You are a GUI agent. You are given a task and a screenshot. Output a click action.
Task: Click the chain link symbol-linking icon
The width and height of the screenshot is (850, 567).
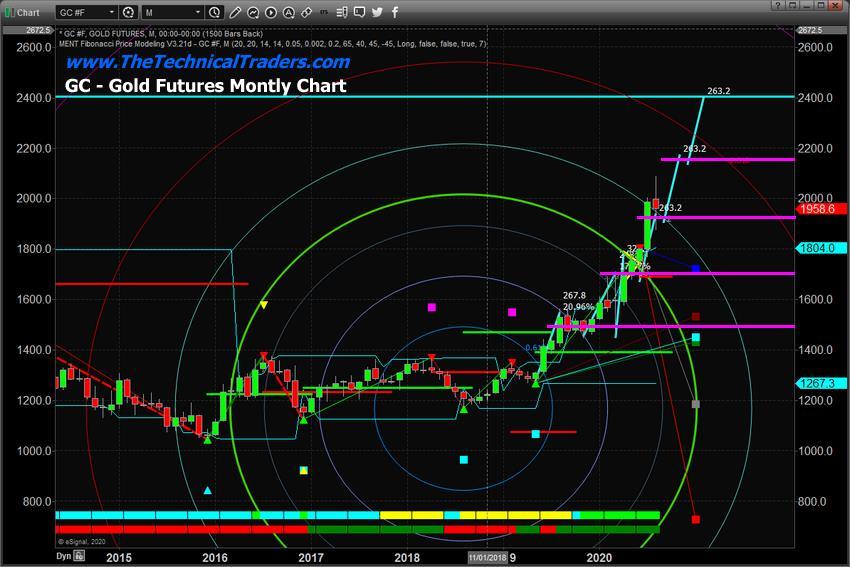point(306,12)
